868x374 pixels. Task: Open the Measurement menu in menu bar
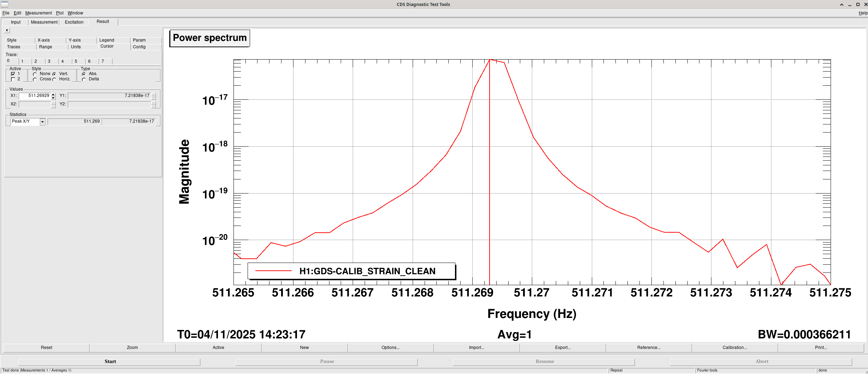click(x=38, y=13)
